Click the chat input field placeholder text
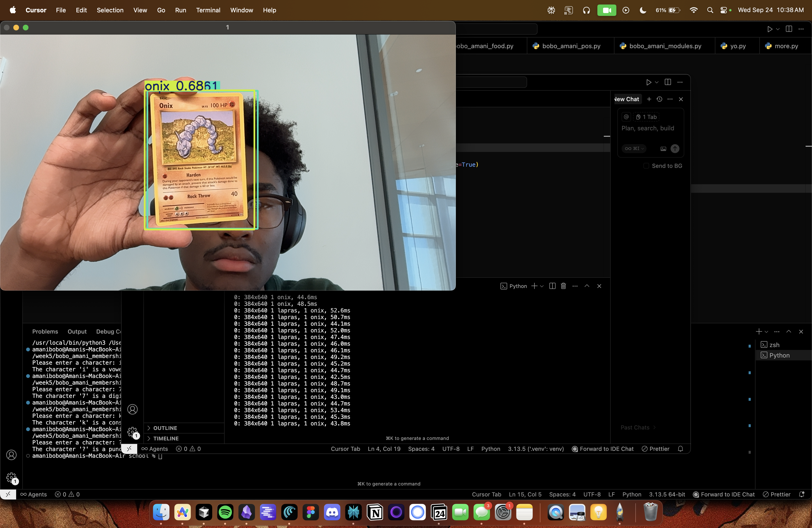The width and height of the screenshot is (812, 528). [x=647, y=128]
